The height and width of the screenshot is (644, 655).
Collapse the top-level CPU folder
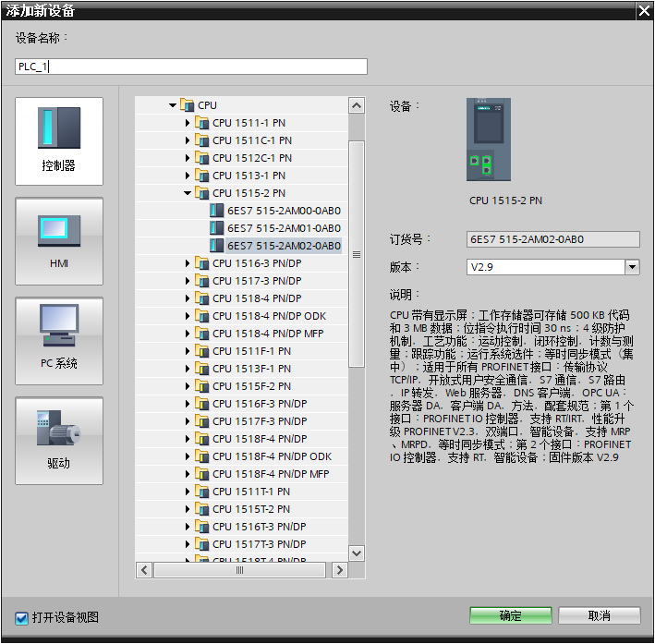173,105
